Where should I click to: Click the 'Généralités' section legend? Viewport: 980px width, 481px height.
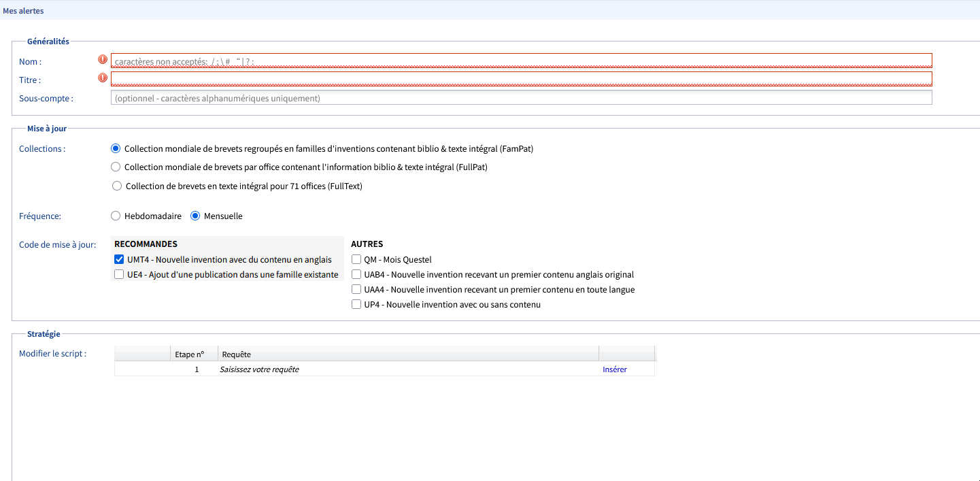click(48, 42)
